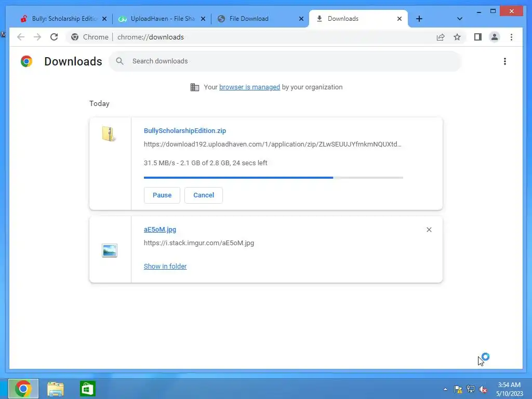Close the UploadHaven tab
The height and width of the screenshot is (399, 532).
tap(203, 19)
